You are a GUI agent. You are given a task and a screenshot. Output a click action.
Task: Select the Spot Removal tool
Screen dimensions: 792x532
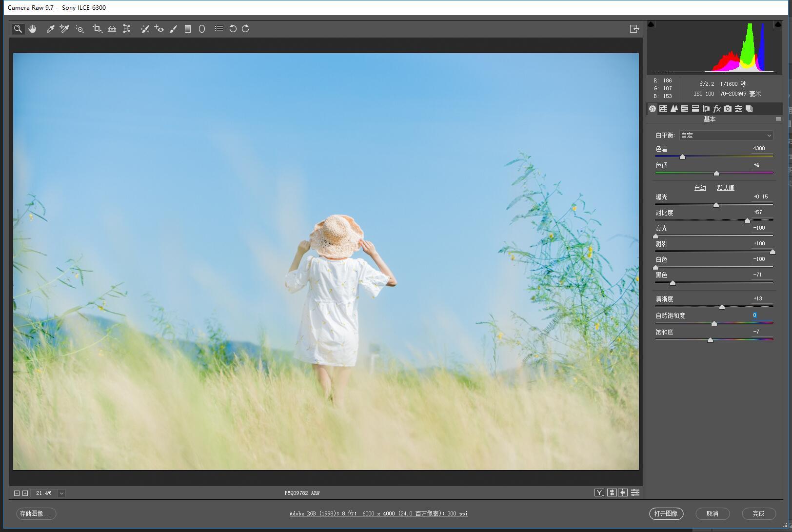[x=145, y=29]
